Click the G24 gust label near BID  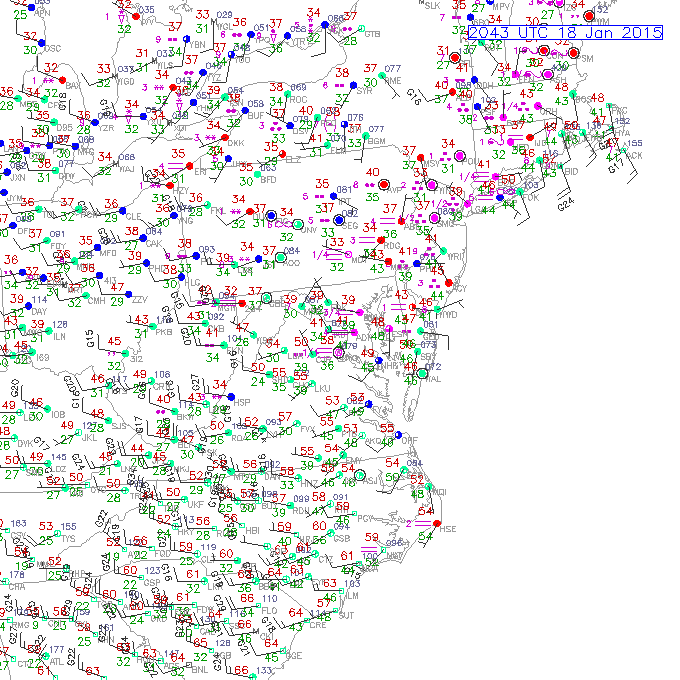[x=566, y=203]
